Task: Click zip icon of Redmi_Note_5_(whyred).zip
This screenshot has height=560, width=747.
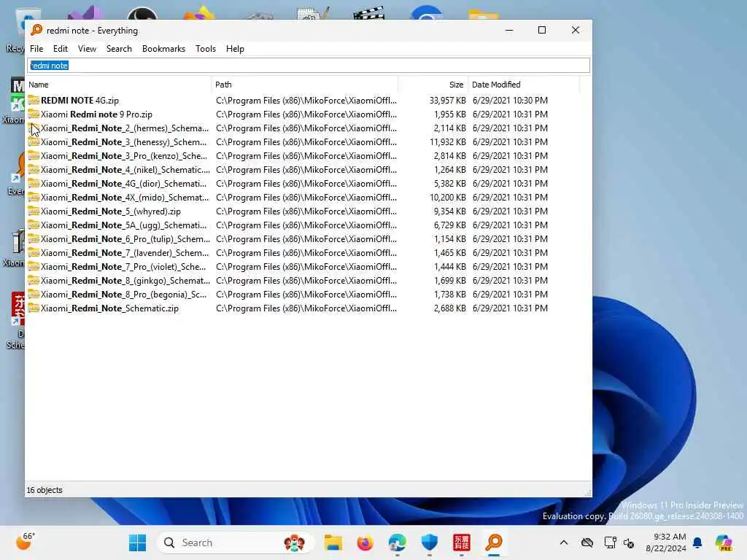Action: (34, 211)
